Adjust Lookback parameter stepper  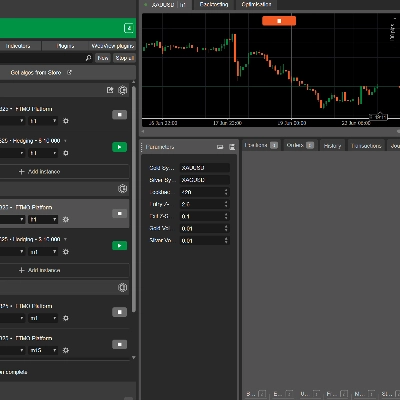coord(226,192)
